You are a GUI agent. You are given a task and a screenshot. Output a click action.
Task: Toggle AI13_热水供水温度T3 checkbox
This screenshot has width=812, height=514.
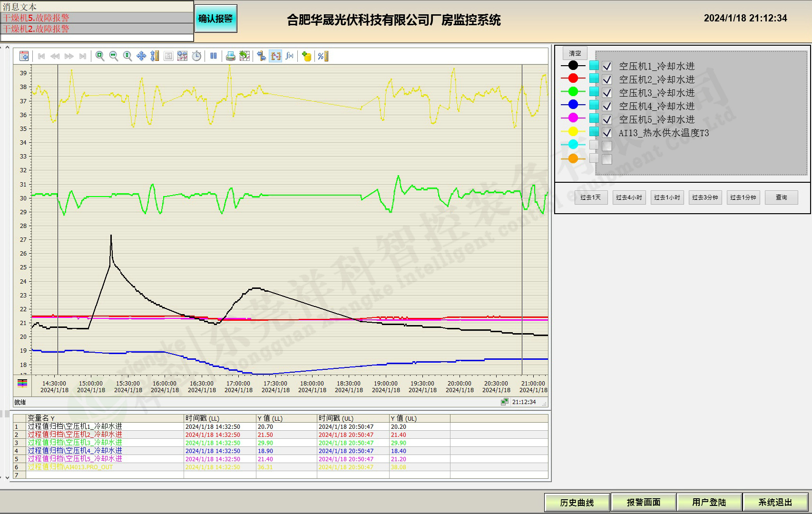607,133
